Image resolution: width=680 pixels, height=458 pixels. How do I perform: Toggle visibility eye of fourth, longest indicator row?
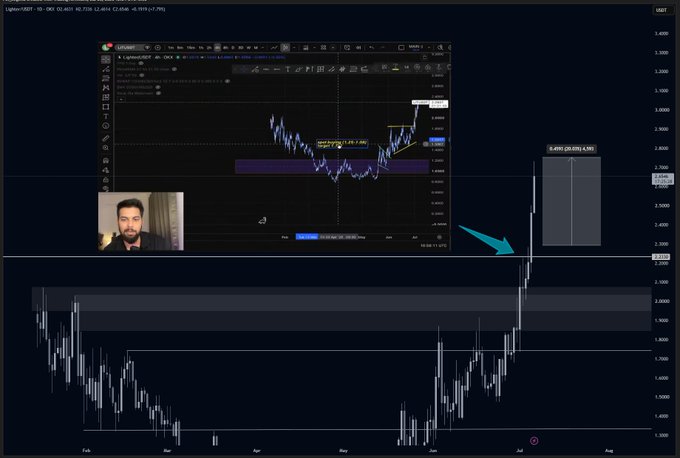pos(227,81)
